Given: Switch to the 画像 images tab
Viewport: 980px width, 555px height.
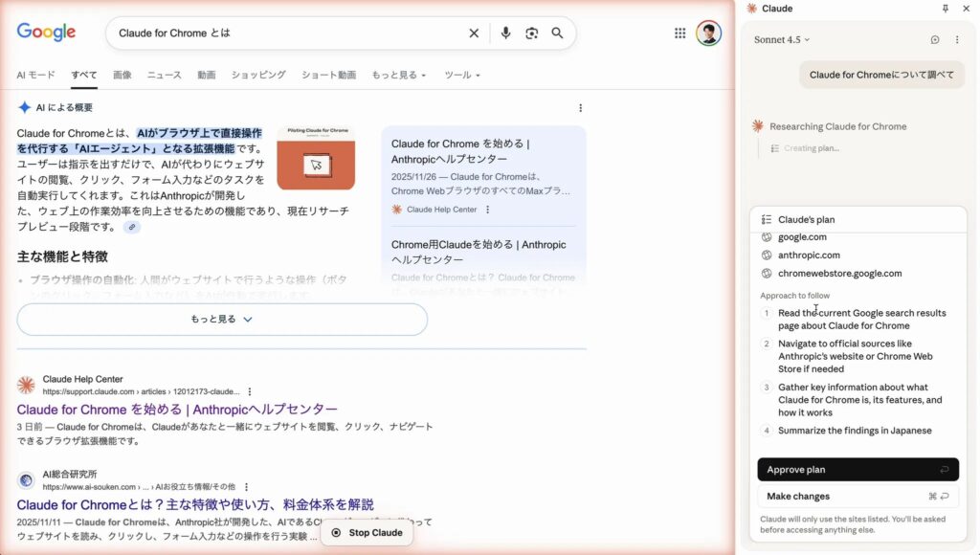Looking at the screenshot, I should coord(122,75).
